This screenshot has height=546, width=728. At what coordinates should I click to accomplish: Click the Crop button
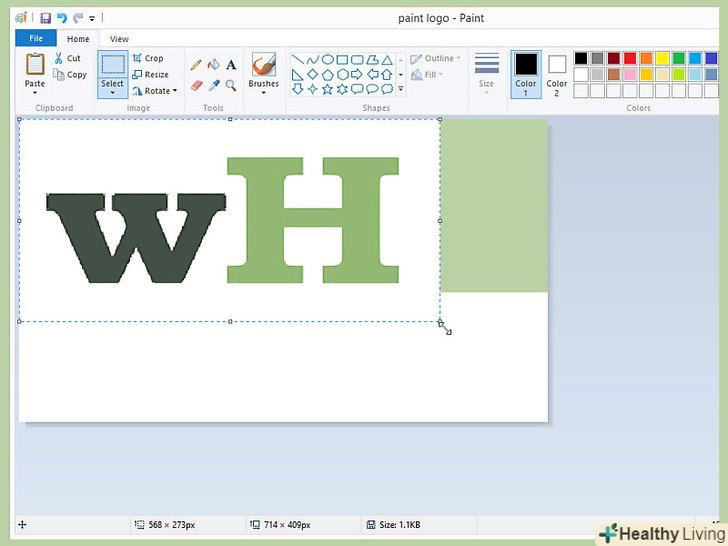coord(148,58)
